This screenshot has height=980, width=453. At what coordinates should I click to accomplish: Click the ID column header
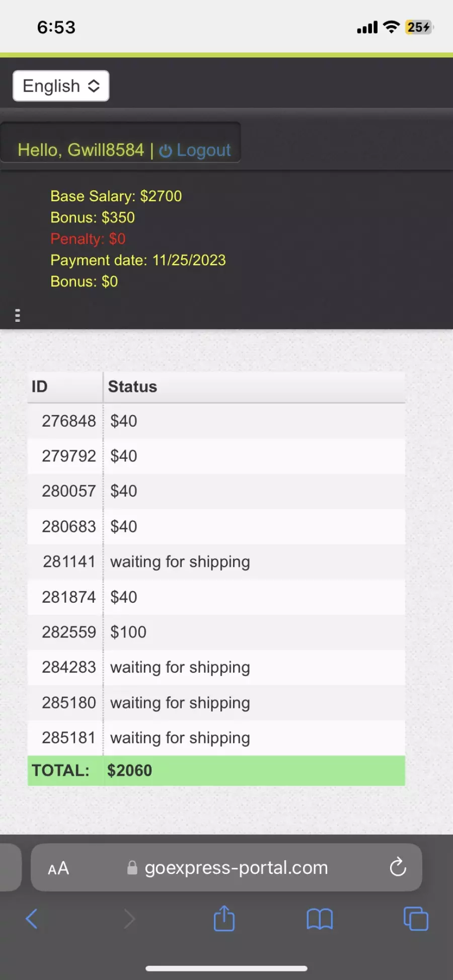pos(40,386)
